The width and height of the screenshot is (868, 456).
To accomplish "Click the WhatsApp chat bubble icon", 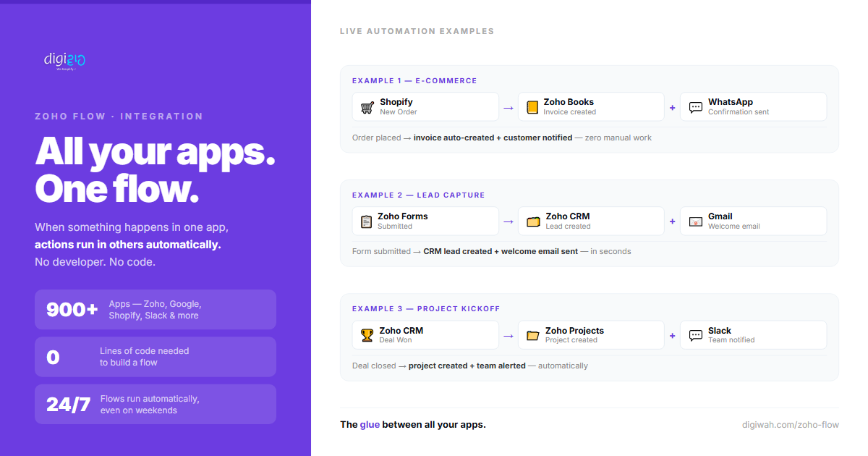I will click(x=696, y=107).
